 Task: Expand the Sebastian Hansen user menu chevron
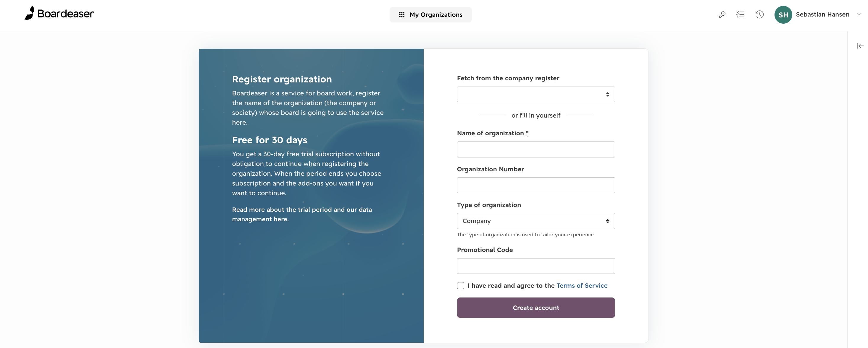(x=859, y=14)
